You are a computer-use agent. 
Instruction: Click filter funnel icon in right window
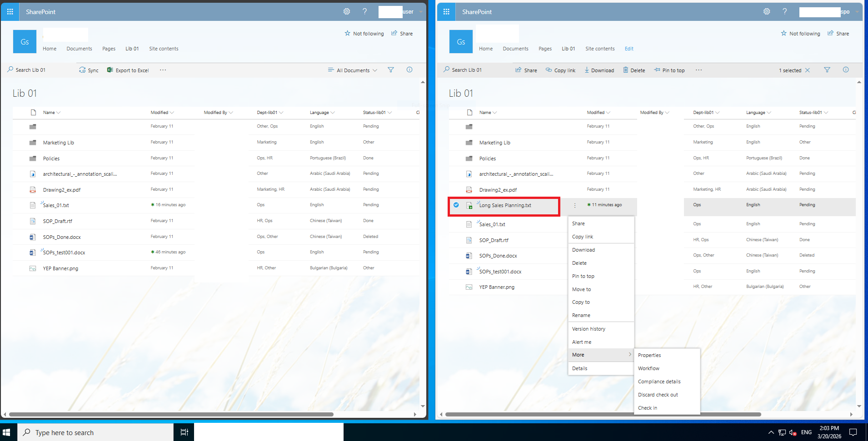(827, 70)
